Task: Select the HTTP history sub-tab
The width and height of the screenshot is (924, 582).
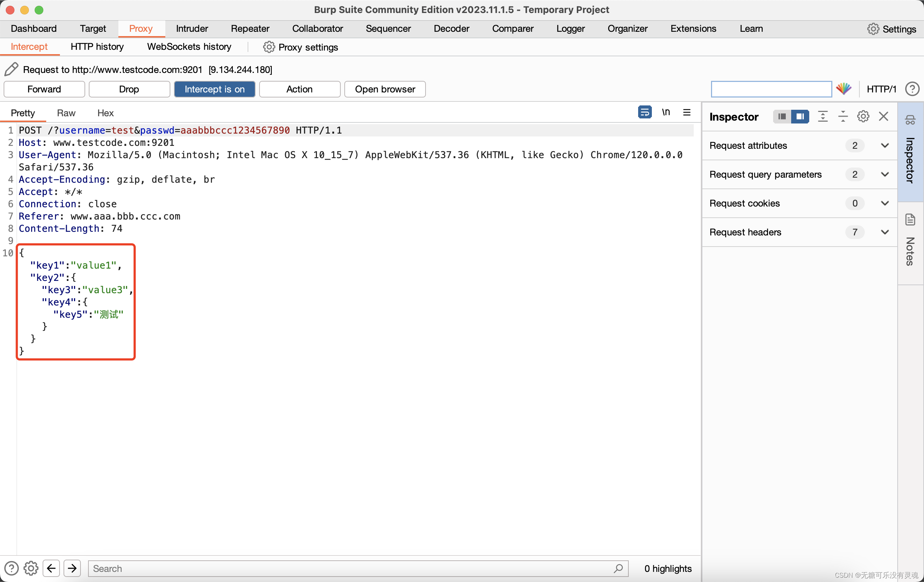Action: (x=97, y=47)
